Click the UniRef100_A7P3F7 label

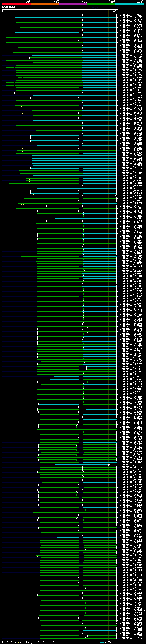point(131,98)
